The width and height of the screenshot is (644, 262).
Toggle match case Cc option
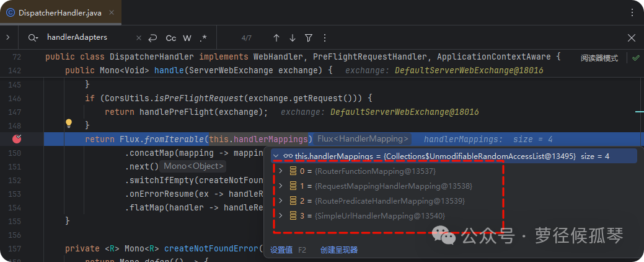(x=171, y=38)
